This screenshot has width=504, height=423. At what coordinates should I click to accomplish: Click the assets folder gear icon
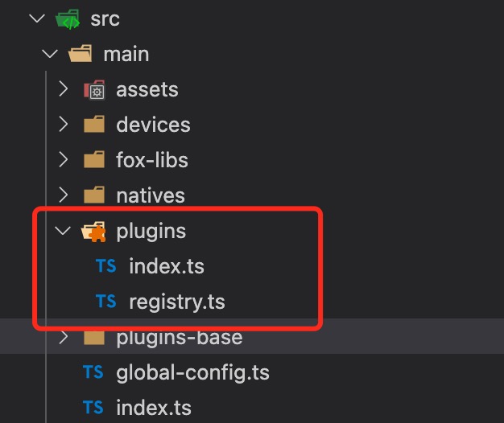pyautogui.click(x=94, y=89)
